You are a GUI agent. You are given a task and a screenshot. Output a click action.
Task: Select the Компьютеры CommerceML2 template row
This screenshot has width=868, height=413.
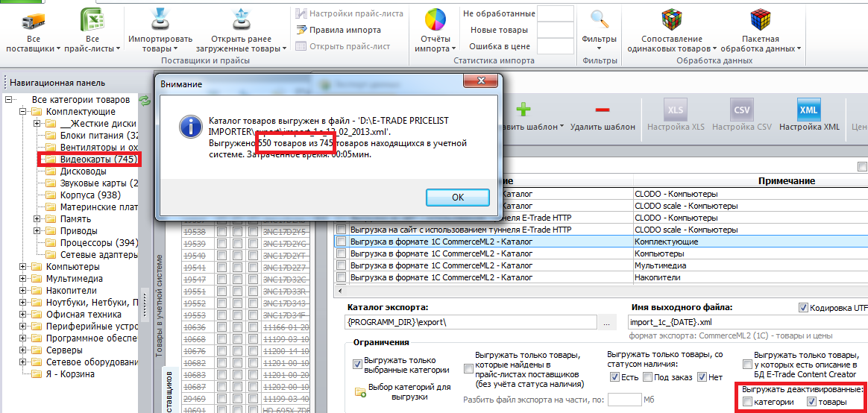[x=600, y=253]
